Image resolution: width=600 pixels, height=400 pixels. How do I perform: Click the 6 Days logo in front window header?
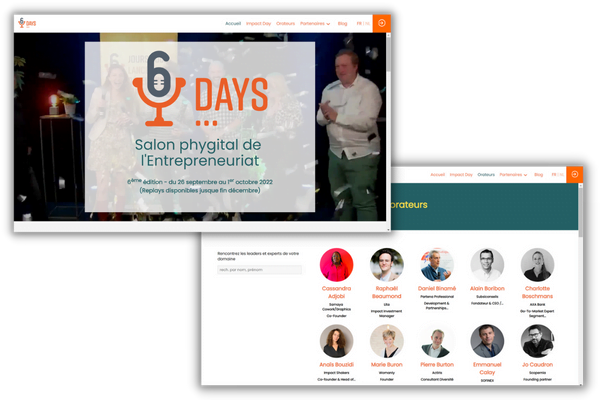pos(27,23)
